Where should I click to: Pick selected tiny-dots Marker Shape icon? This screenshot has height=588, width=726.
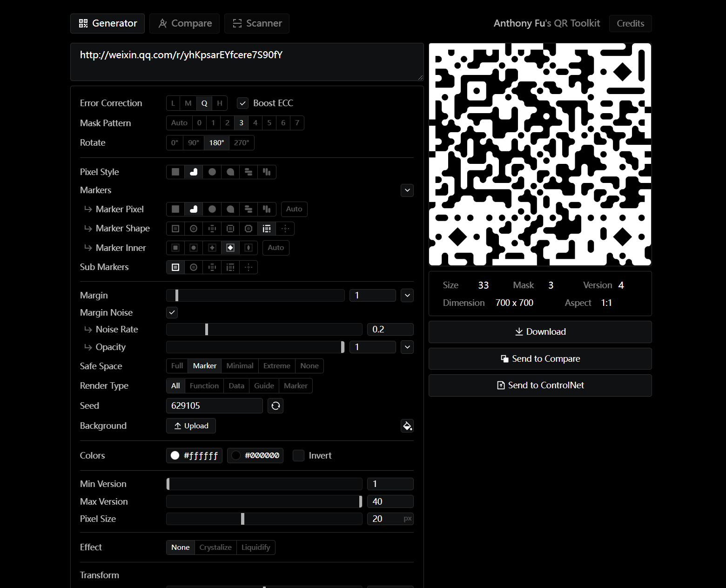[267, 229]
